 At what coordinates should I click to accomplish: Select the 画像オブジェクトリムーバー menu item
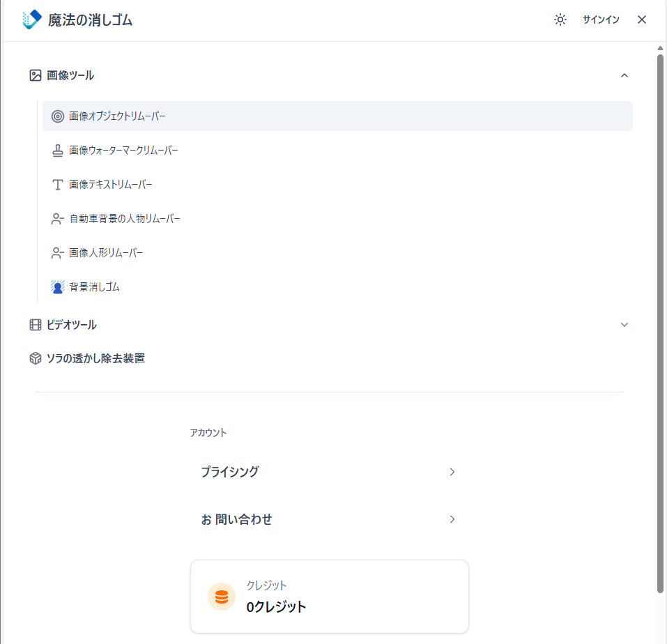117,116
